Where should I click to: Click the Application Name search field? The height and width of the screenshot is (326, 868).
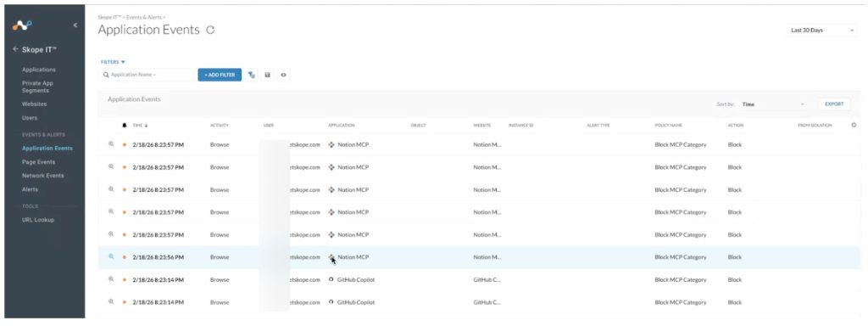point(147,75)
